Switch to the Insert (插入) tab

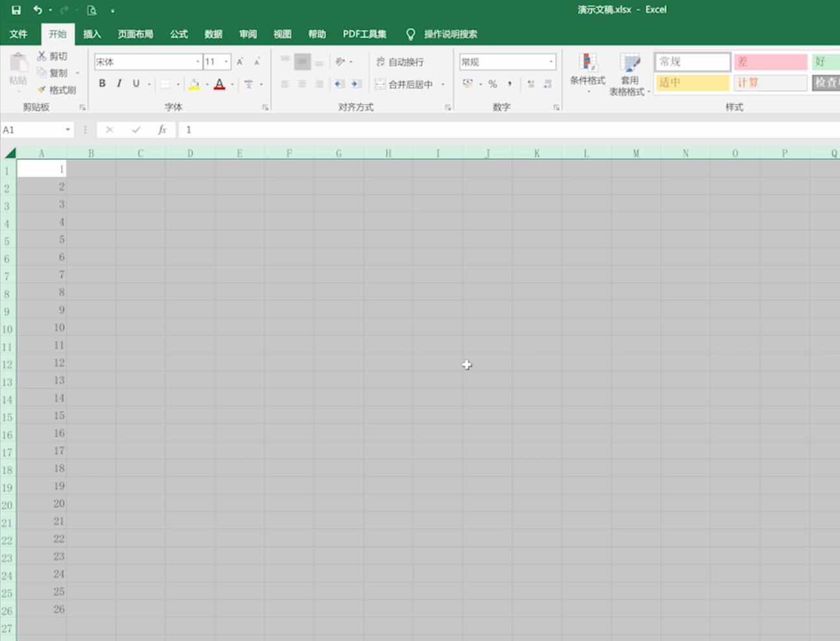point(92,34)
